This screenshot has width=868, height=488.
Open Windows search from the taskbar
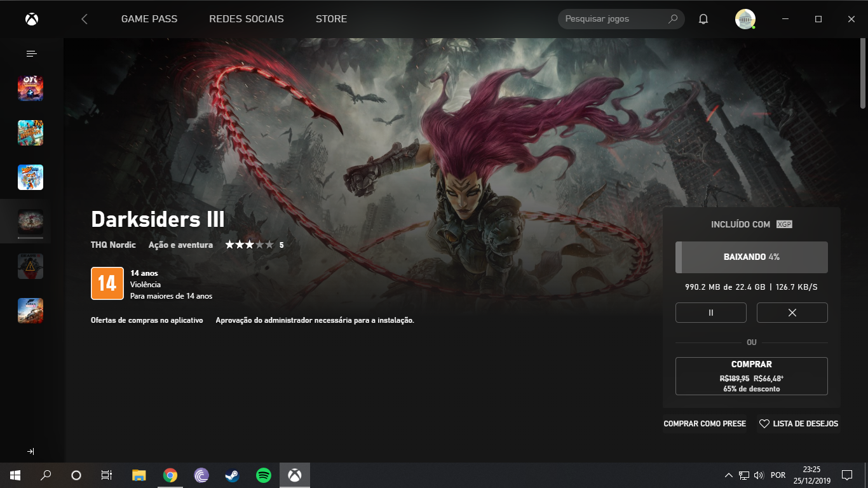click(46, 475)
